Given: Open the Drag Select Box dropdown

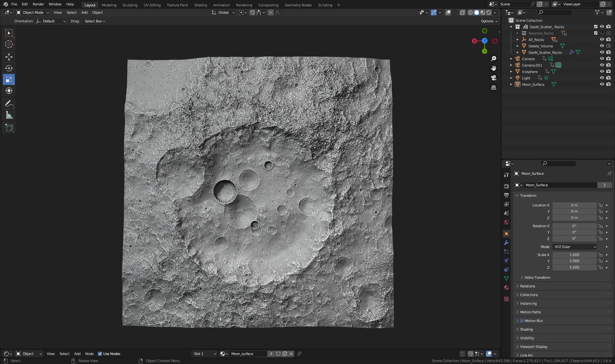Looking at the screenshot, I should tap(94, 21).
